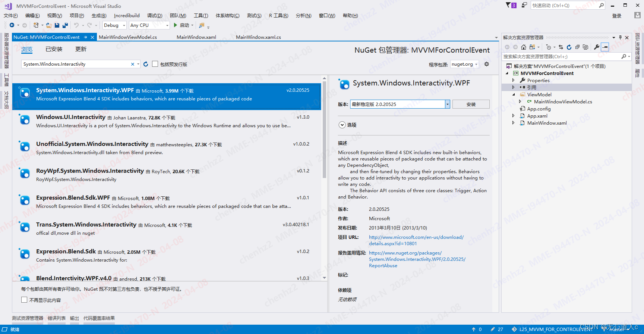Click the Undo arrow in toolbar
The height and width of the screenshot is (334, 644).
click(x=76, y=25)
